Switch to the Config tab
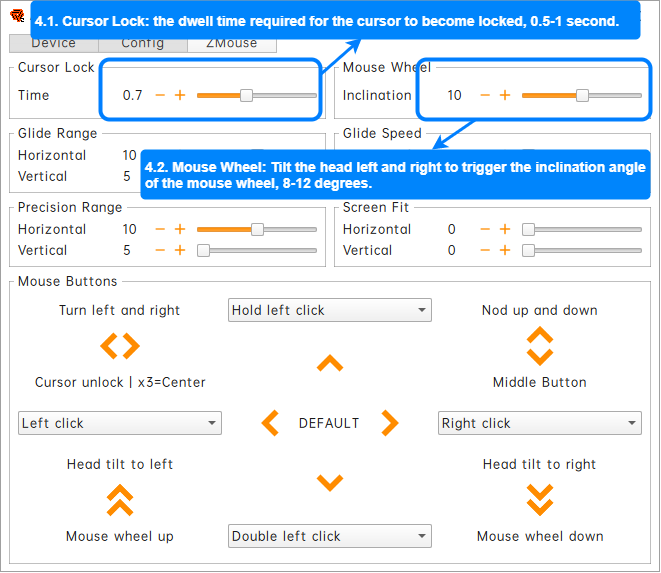Image resolution: width=661 pixels, height=573 pixels. click(x=143, y=44)
